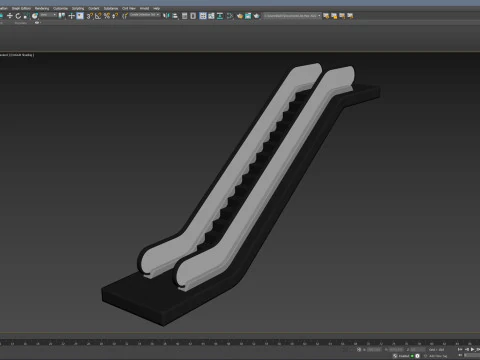Image resolution: width=480 pixels, height=360 pixels.
Task: Open the Civil View menu
Action: (129, 8)
